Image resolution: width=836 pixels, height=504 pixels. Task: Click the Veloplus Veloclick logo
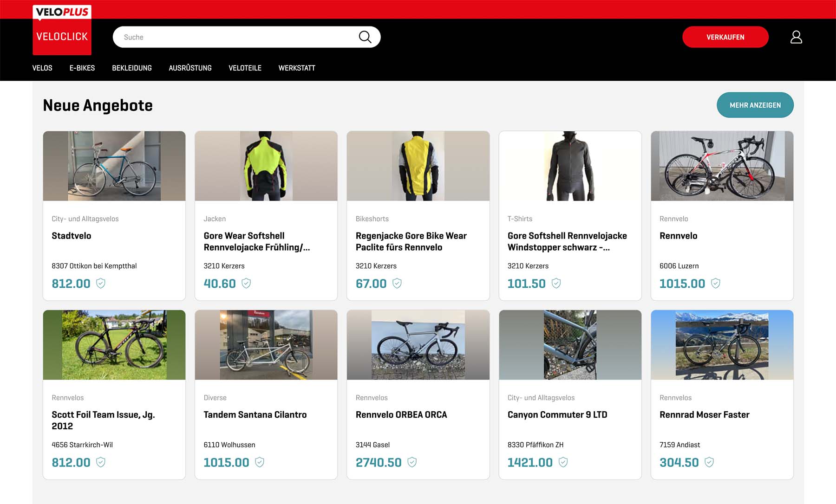(x=62, y=30)
